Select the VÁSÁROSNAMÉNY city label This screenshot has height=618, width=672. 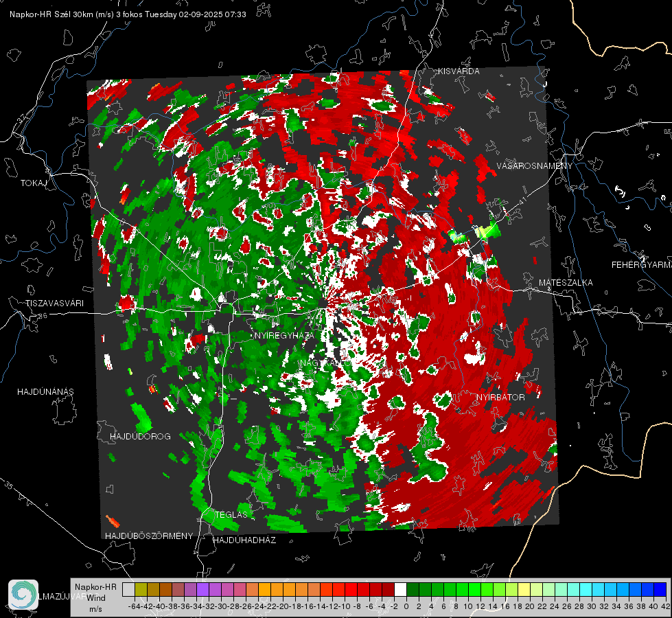535,166
